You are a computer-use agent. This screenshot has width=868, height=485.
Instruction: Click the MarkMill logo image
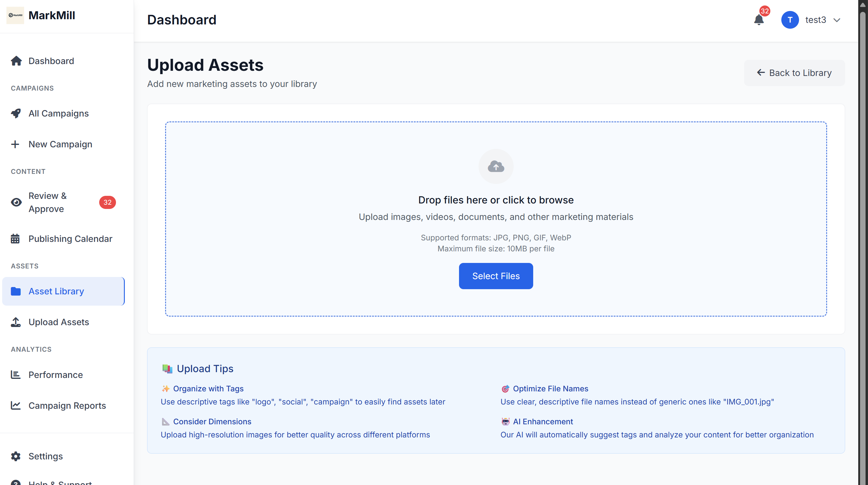click(x=15, y=15)
